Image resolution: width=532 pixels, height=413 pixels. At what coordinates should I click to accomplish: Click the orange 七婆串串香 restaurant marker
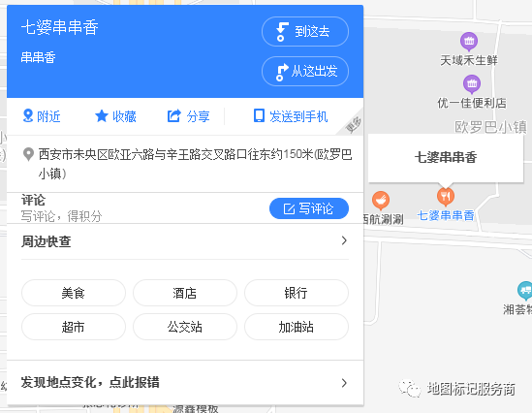point(446,197)
